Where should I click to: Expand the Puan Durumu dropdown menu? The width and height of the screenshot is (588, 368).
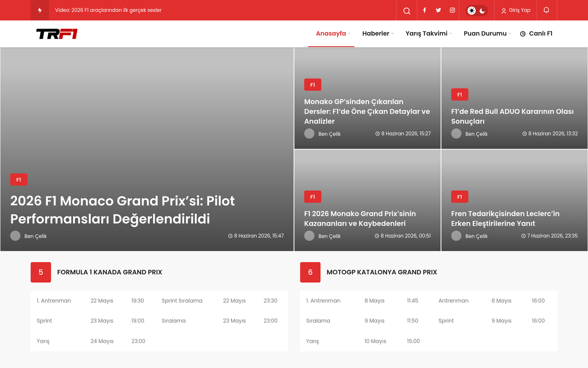[x=487, y=34]
